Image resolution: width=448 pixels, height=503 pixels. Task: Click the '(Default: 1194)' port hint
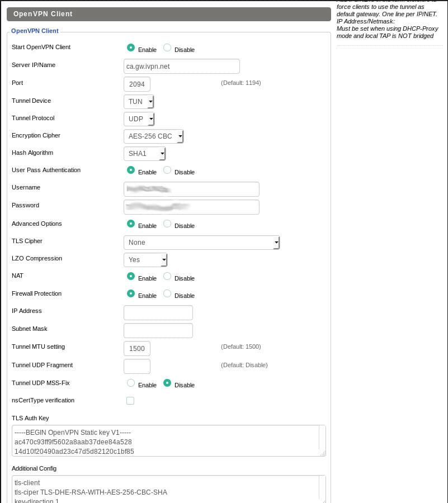tap(240, 83)
